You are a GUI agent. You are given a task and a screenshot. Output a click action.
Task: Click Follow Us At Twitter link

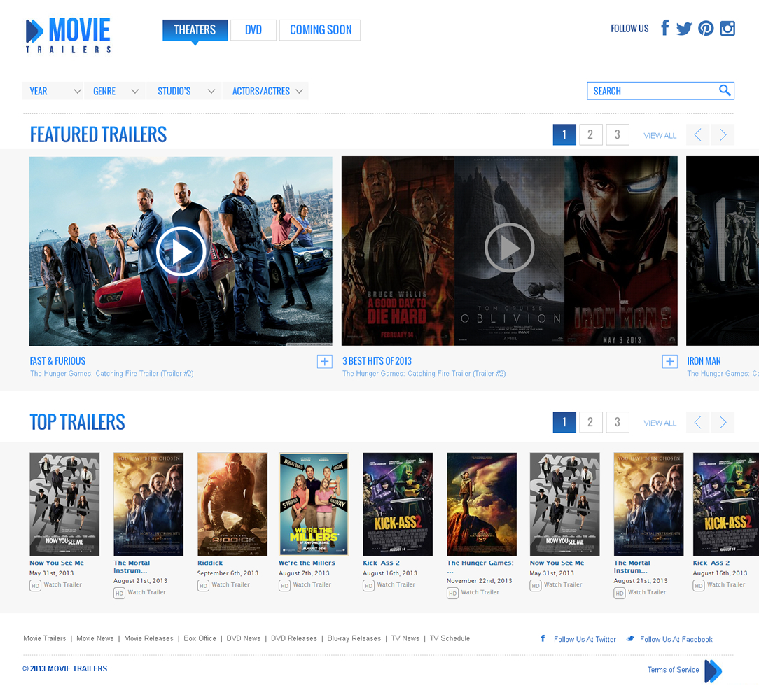point(585,640)
